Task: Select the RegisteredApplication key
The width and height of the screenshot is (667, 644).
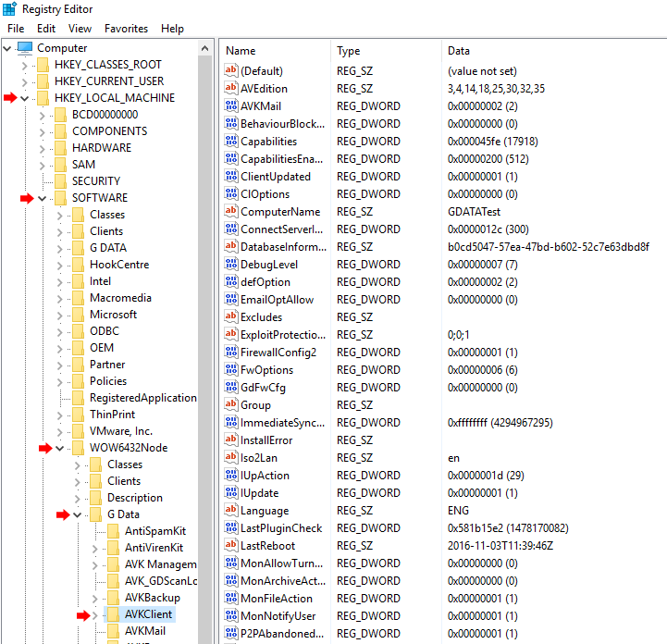Action: point(142,398)
